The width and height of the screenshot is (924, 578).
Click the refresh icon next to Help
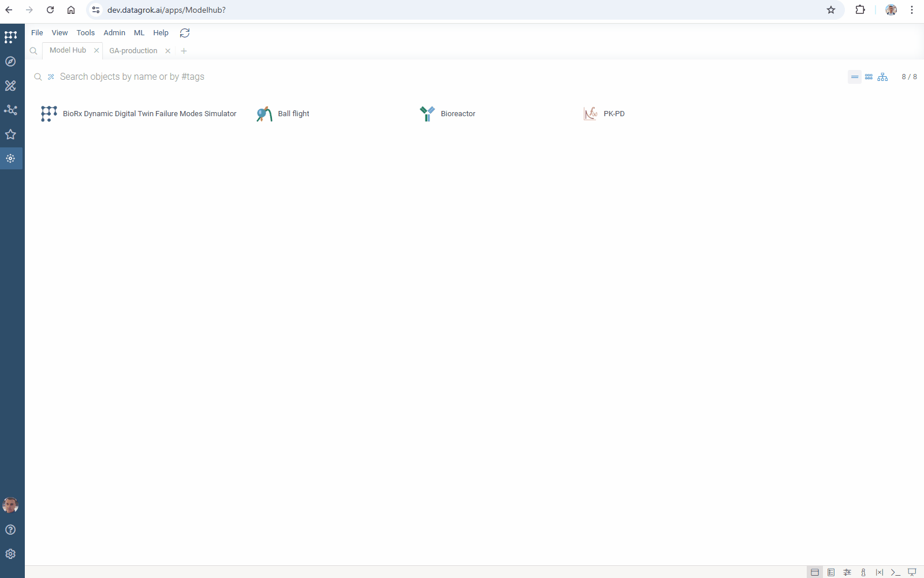click(185, 33)
